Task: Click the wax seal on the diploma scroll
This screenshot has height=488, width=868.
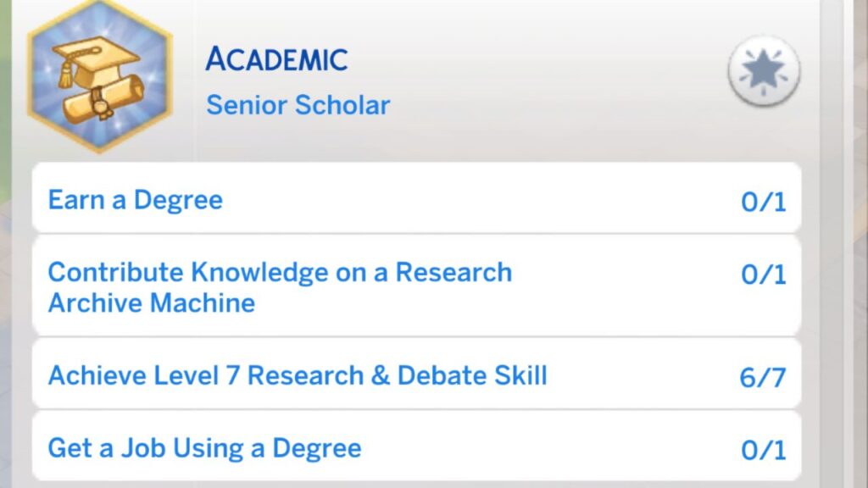Action: (x=100, y=106)
